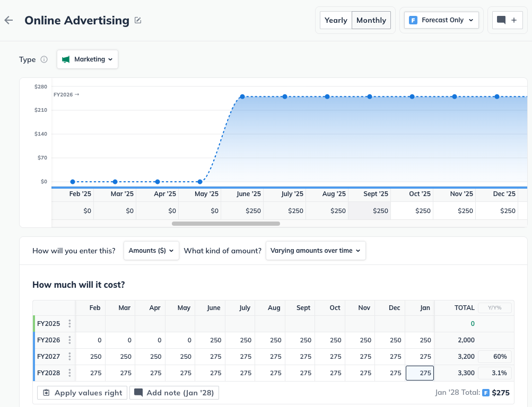Click the chart horizontal scrollbar
This screenshot has width=532, height=407.
tap(226, 224)
